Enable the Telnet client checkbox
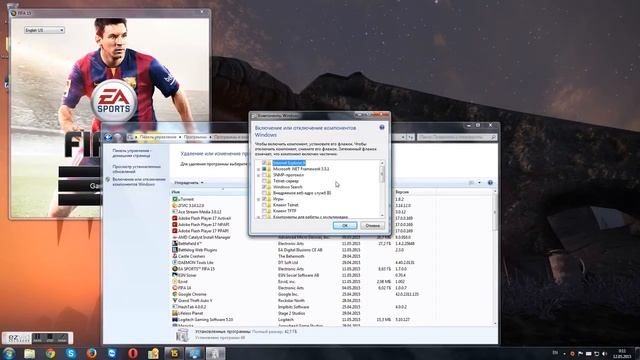The height and width of the screenshot is (360, 640). pos(264,205)
